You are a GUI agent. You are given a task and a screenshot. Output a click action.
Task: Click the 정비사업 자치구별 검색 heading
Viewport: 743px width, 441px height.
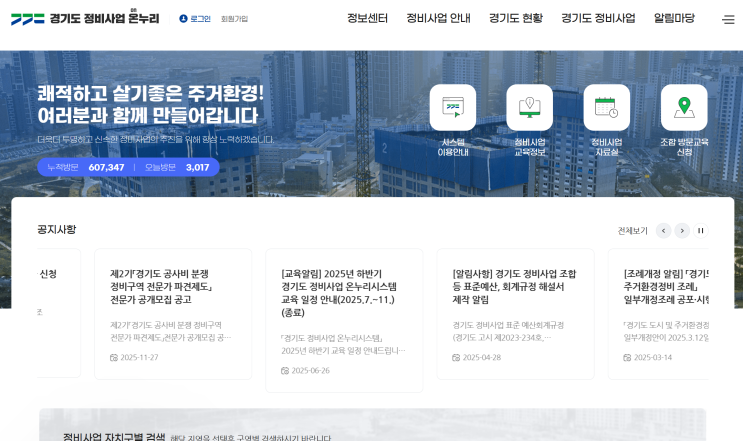point(114,436)
